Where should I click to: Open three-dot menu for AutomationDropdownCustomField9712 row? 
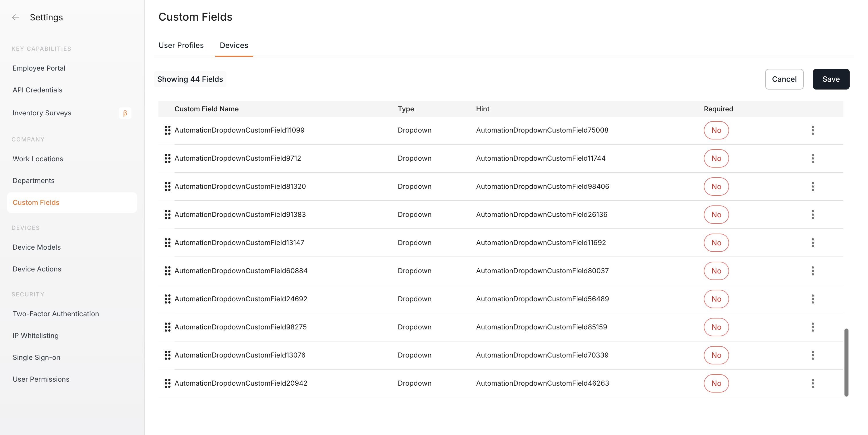point(813,158)
